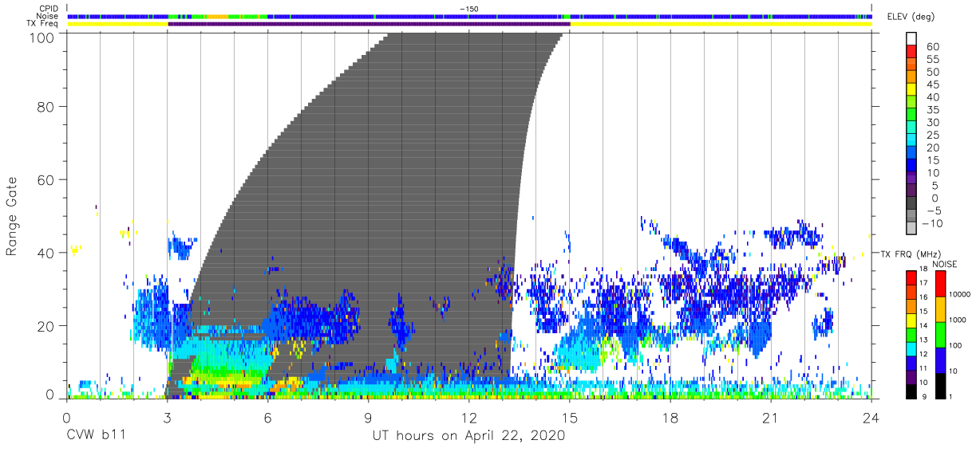Image resolution: width=980 pixels, height=452 pixels.
Task: Click the 100 tick label on the Range Gate axis
Action: (x=41, y=37)
